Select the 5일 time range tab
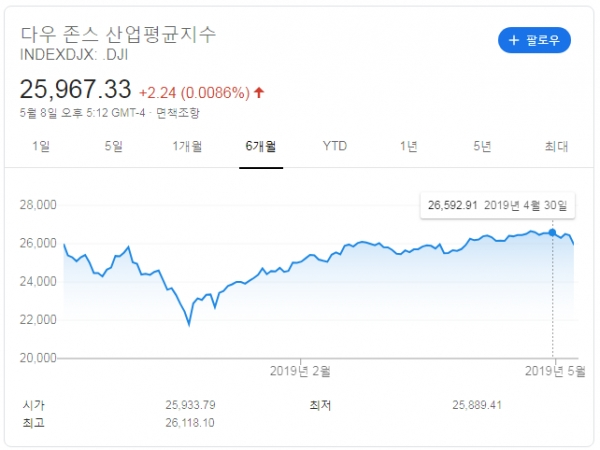The width and height of the screenshot is (600, 450). pos(114,147)
